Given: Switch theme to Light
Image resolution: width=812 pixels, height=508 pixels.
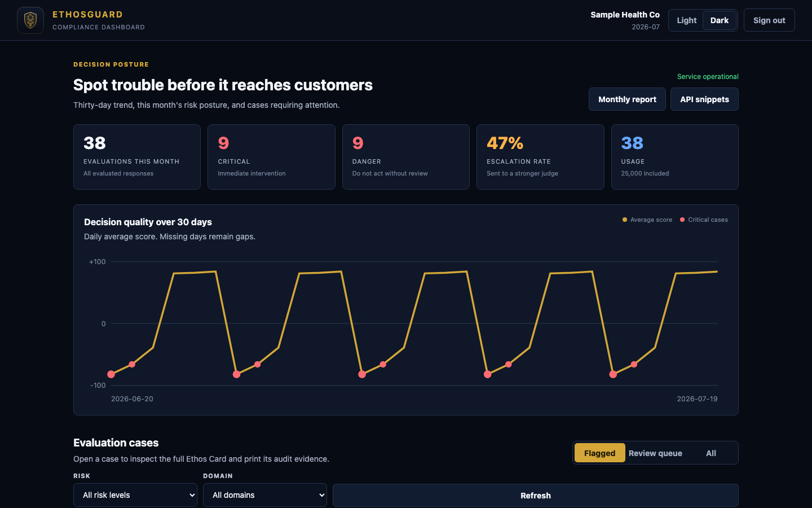Looking at the screenshot, I should point(686,20).
